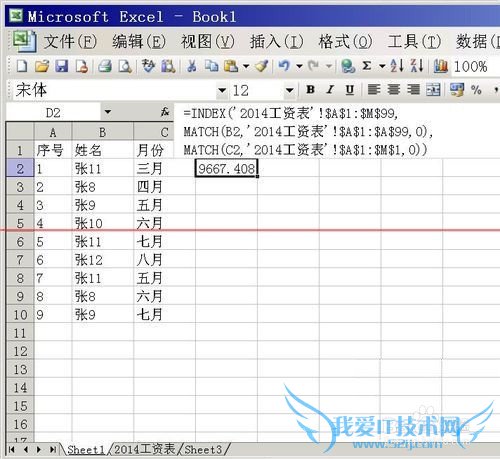500x459 pixels.
Task: Select the 序号 header cell
Action: (x=53, y=151)
